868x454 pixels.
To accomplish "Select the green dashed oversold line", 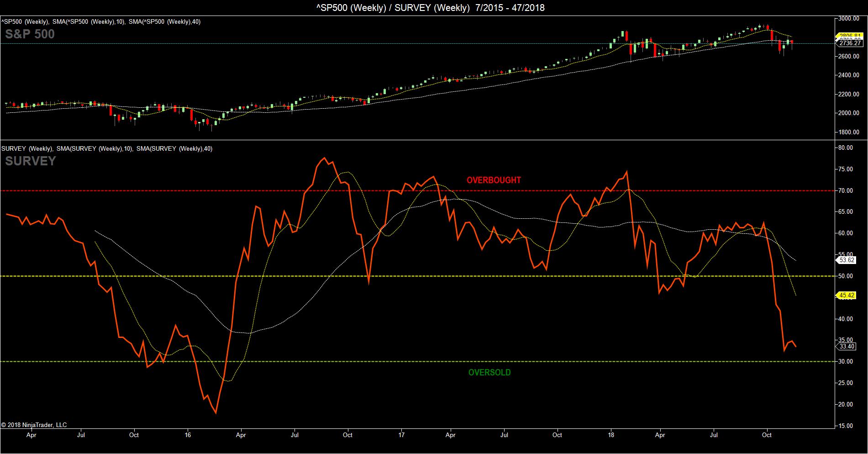I will point(417,361).
